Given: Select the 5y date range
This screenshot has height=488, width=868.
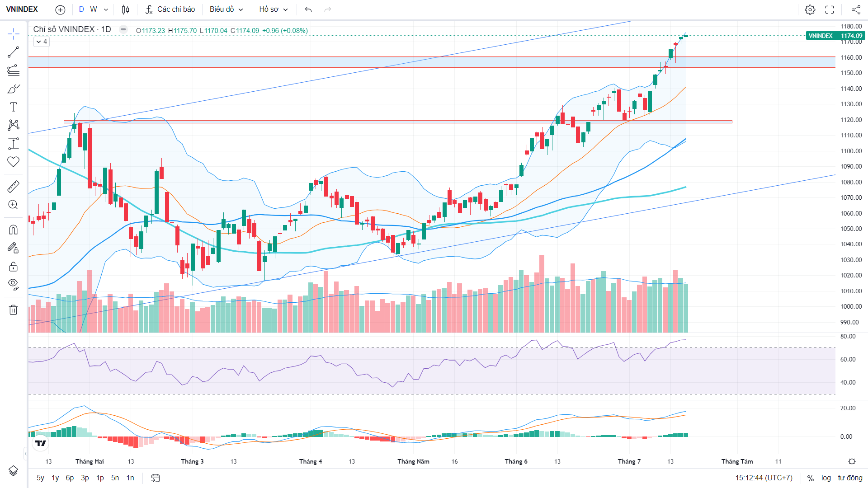Looking at the screenshot, I should pos(40,478).
